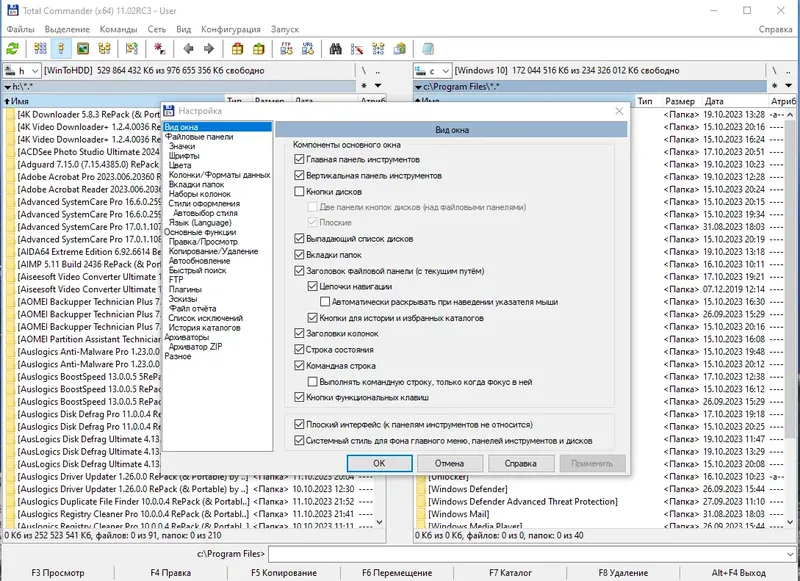This screenshot has width=800, height=581.
Task: Switch to brief file names view icon
Action: (40, 49)
